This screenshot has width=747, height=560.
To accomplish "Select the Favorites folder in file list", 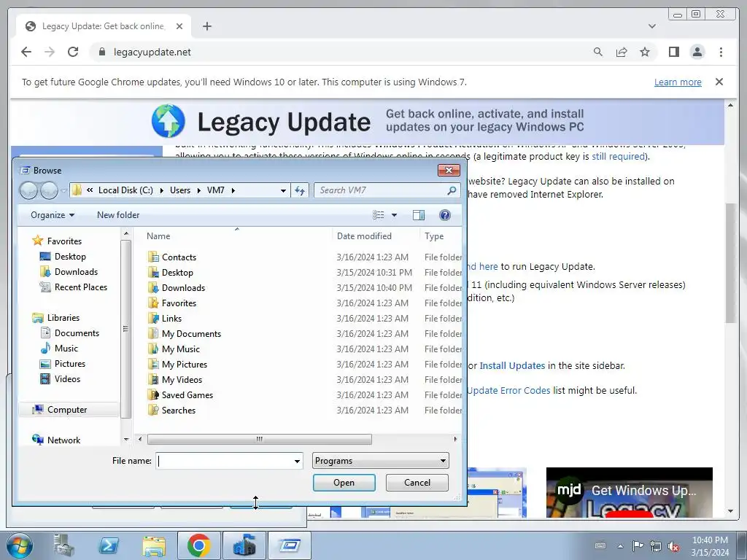I will click(x=179, y=303).
